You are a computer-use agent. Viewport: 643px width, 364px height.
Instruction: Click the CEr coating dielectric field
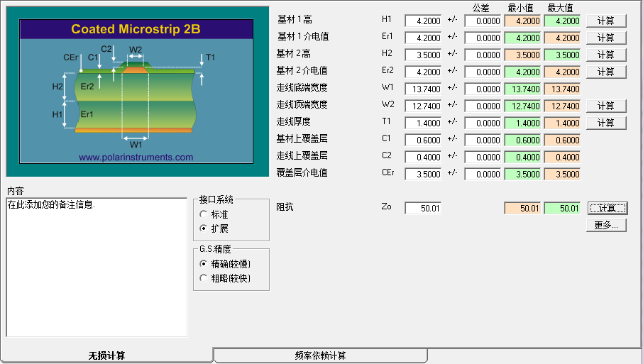pyautogui.click(x=423, y=174)
